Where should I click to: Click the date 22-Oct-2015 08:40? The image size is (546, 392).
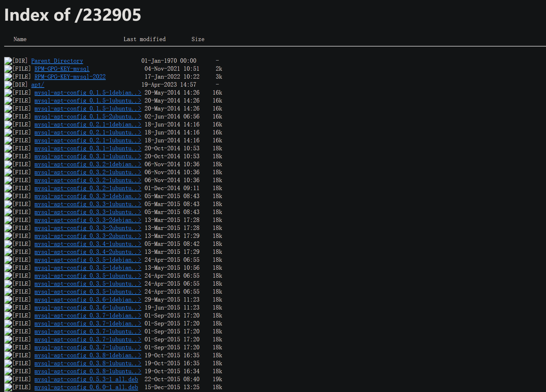click(172, 379)
